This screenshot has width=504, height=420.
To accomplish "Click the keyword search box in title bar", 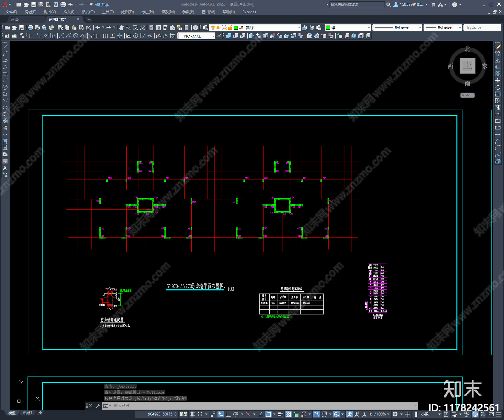I will click(x=357, y=4).
